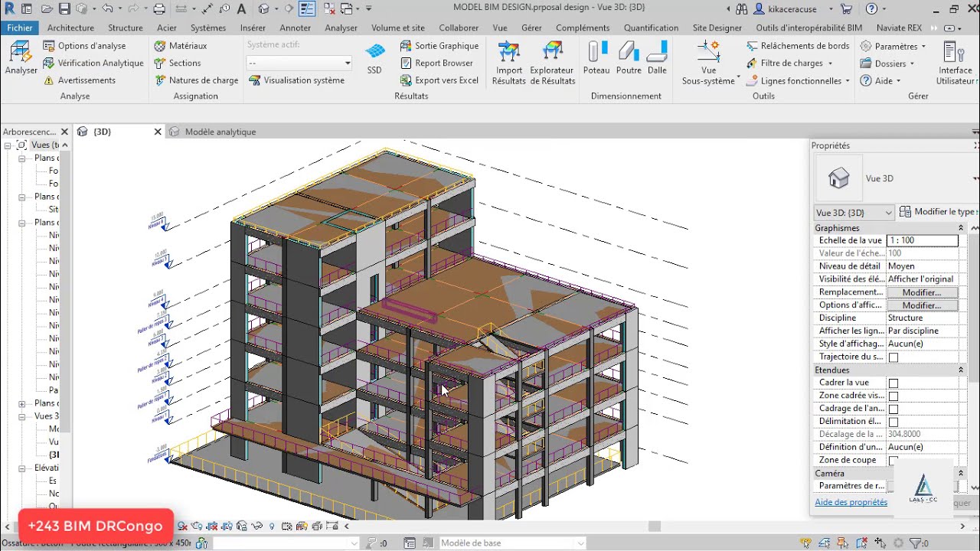Select Dalle dimensioning tool
Image resolution: width=980 pixels, height=551 pixels.
657,58
